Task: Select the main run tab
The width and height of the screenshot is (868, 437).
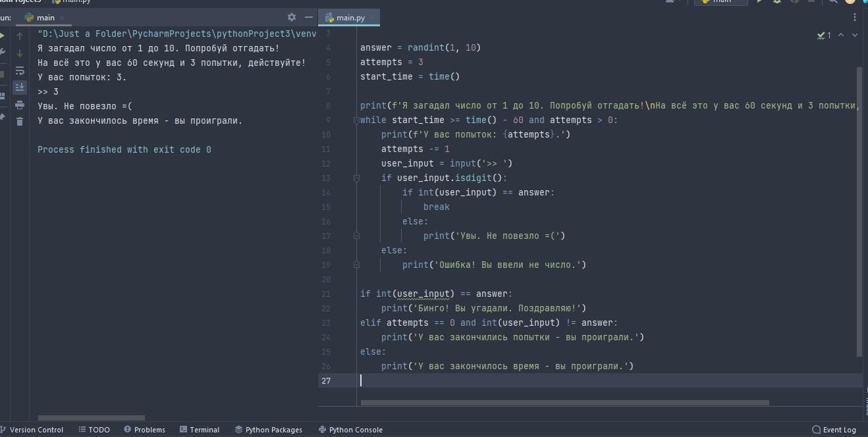Action: (45, 18)
